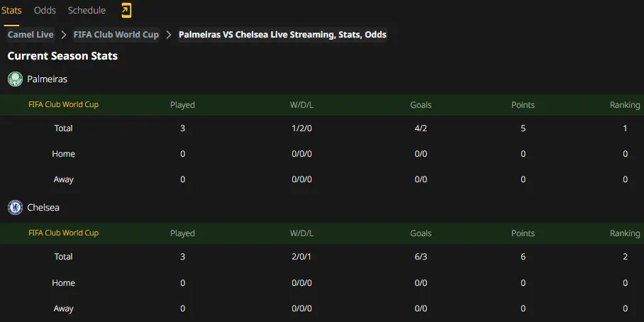Screen dimensions: 644x322
Task: Select Palmeiras Total row label
Action: coord(63,128)
